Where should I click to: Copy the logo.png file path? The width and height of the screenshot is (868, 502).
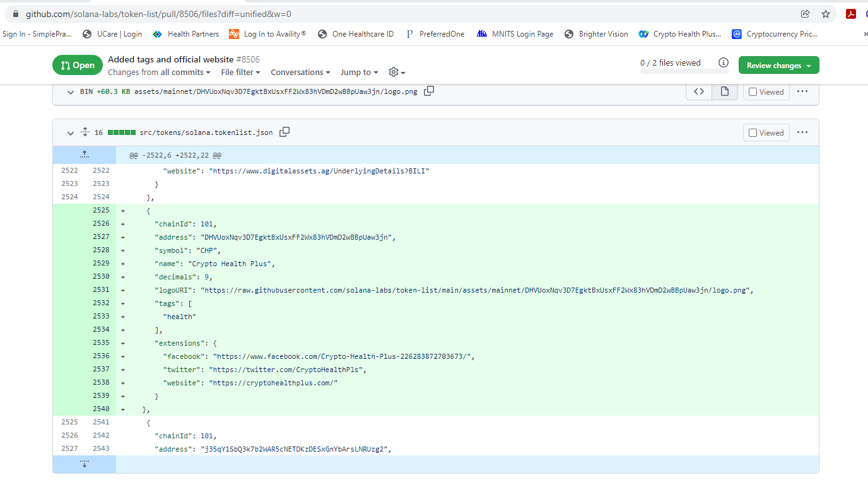(428, 91)
